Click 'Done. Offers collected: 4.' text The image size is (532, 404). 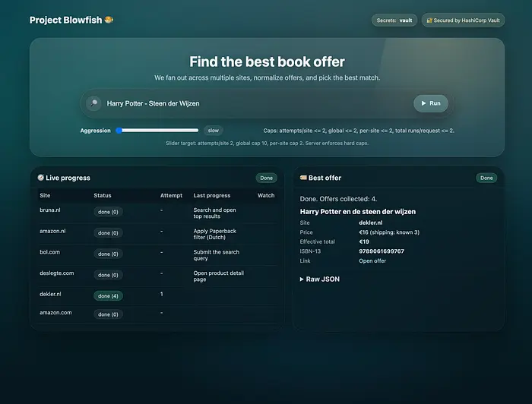click(338, 199)
